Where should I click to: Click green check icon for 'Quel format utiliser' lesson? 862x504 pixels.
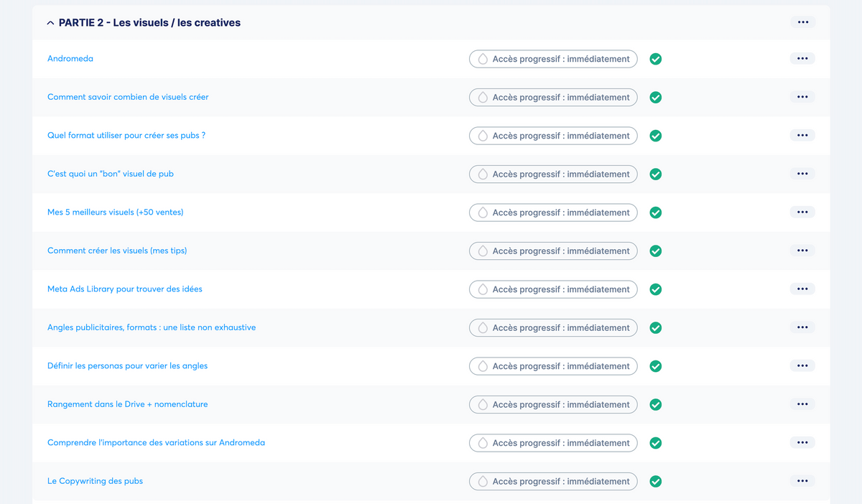(x=655, y=136)
